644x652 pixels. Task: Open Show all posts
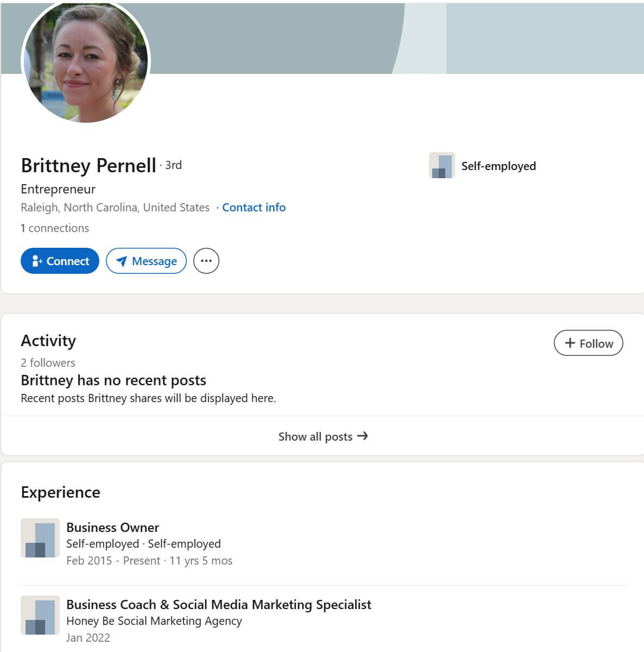pyautogui.click(x=323, y=436)
